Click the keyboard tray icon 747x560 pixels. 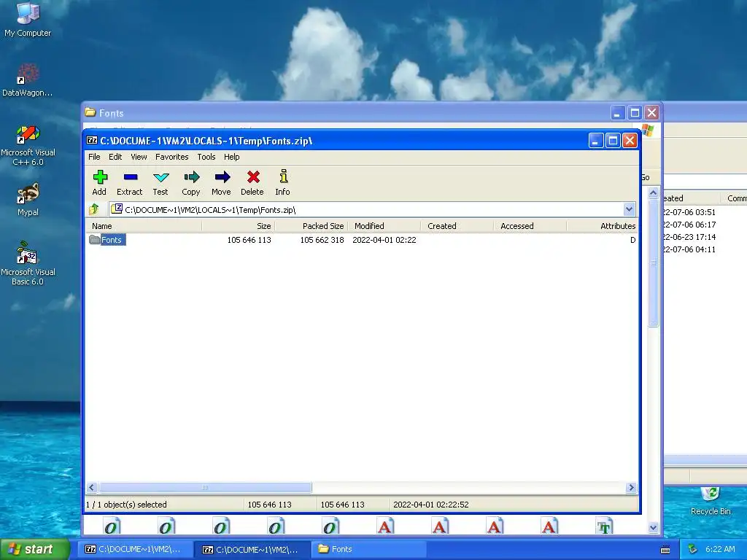pos(665,550)
